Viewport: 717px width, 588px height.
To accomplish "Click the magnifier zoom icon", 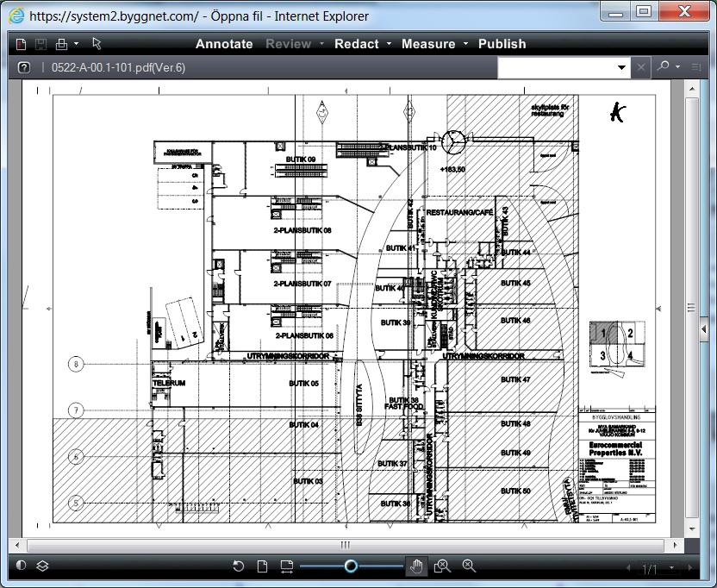I will pyautogui.click(x=469, y=566).
